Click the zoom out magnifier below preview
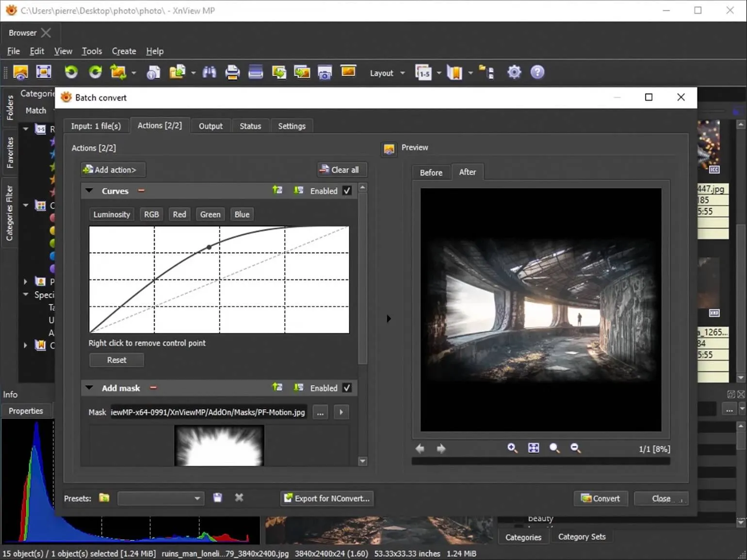The width and height of the screenshot is (747, 560). click(x=575, y=448)
